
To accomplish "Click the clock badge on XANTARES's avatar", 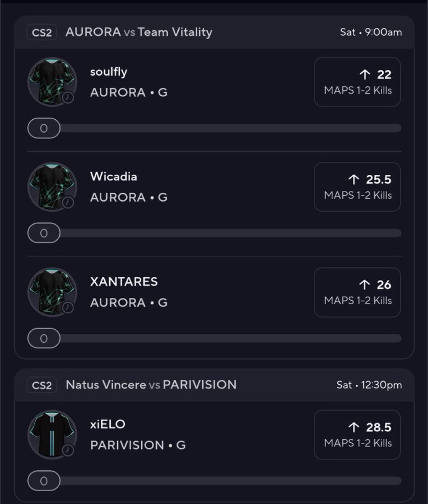I will click(x=68, y=308).
